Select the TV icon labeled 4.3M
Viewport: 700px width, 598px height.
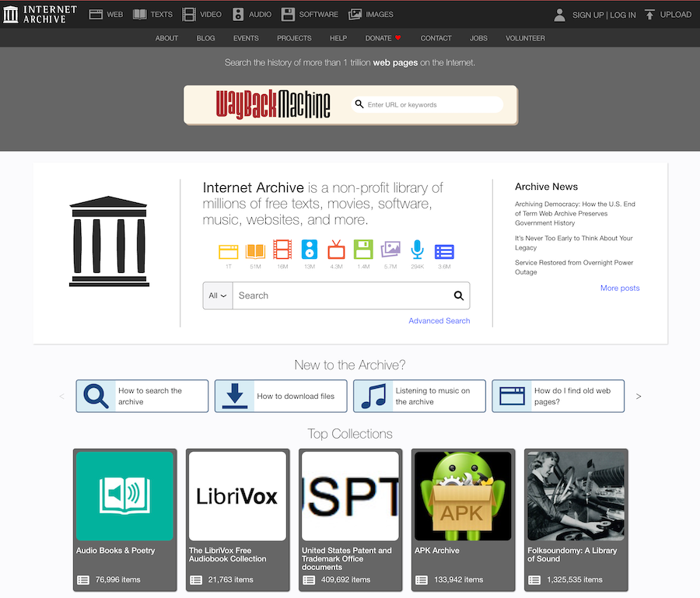click(x=336, y=250)
